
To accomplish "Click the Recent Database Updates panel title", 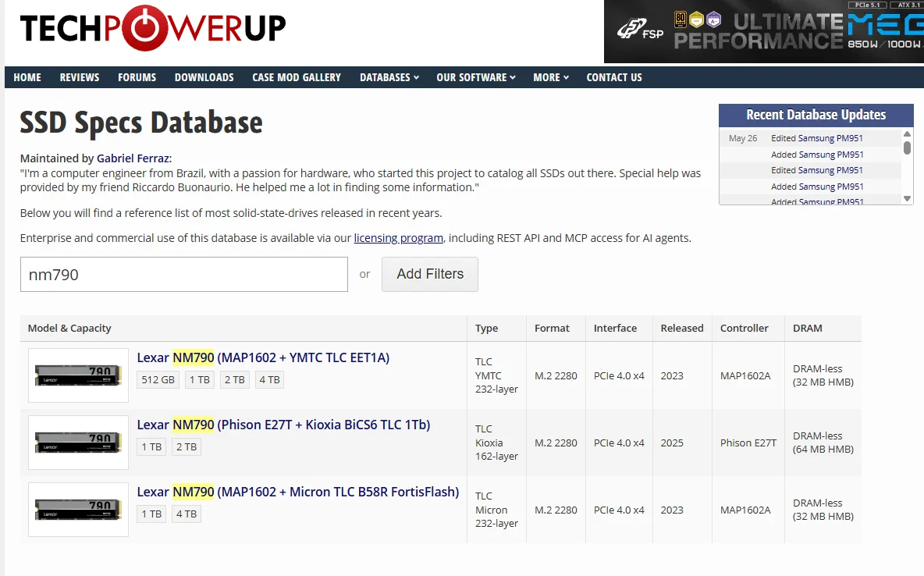I will point(816,115).
